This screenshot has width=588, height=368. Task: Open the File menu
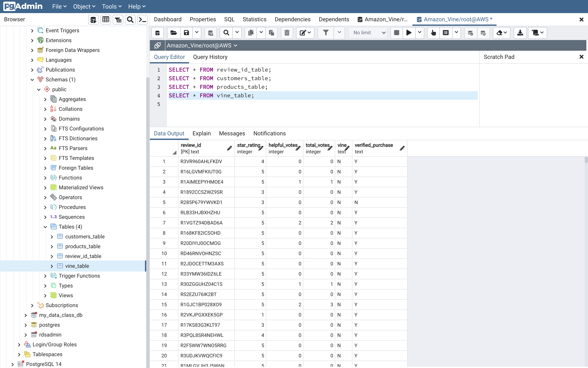pos(59,7)
